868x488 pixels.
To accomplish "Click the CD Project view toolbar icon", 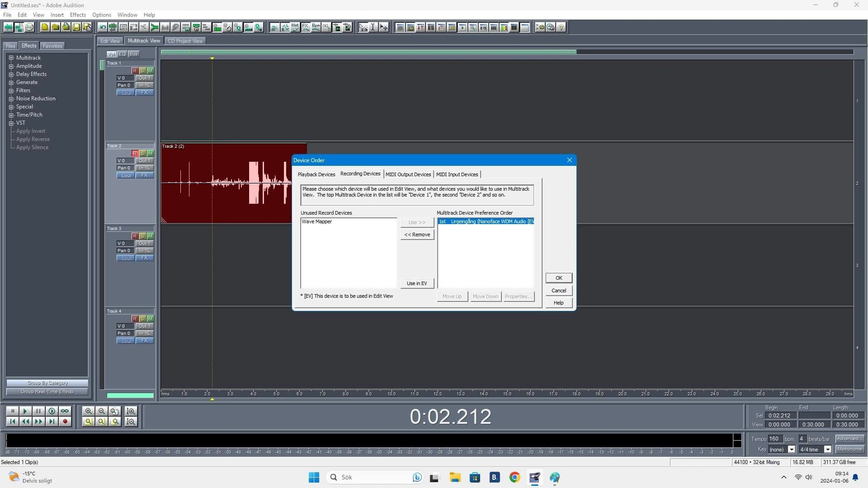I will pyautogui.click(x=29, y=28).
